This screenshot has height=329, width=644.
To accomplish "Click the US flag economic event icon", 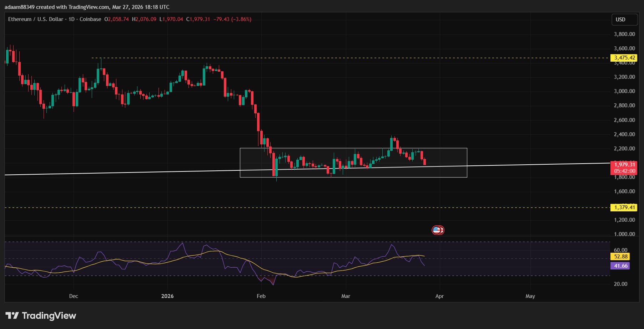I will 437,230.
